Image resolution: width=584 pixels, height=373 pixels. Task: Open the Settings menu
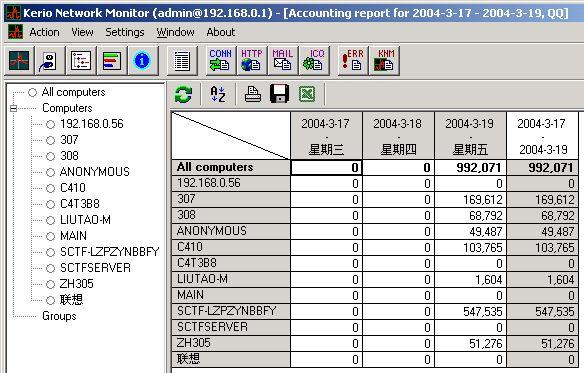click(x=125, y=32)
